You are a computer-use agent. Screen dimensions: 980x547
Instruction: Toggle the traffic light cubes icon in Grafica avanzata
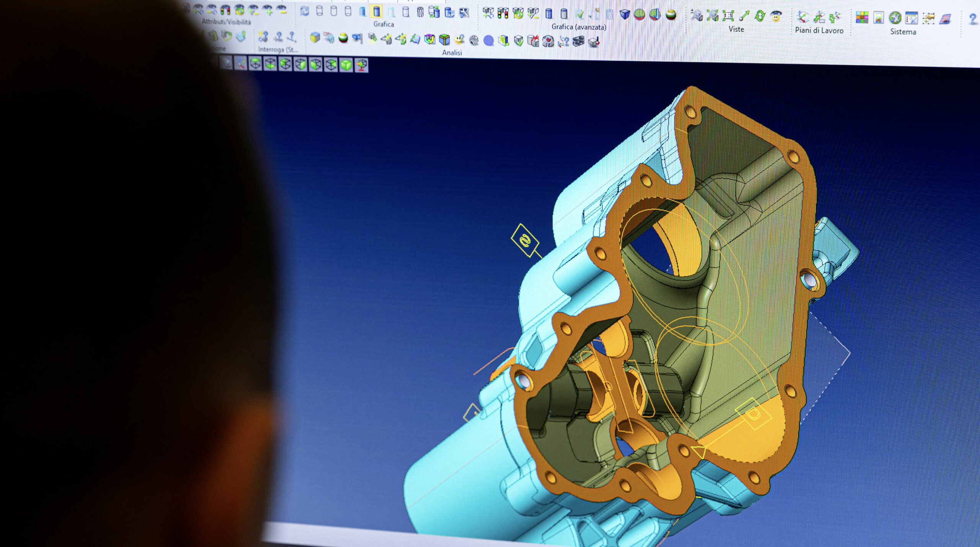tap(503, 13)
